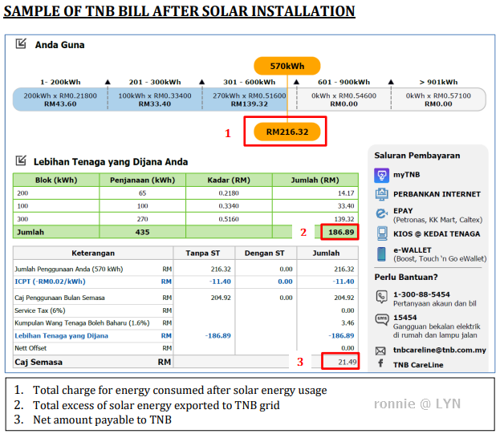Screen dimensions: 504x442
Task: Click the 0kWh x RM0.57100 segment
Action: click(438, 99)
